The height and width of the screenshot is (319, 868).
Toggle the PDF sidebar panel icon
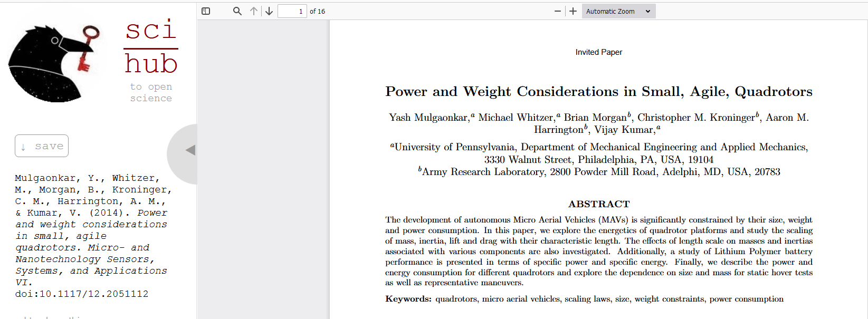coord(206,11)
